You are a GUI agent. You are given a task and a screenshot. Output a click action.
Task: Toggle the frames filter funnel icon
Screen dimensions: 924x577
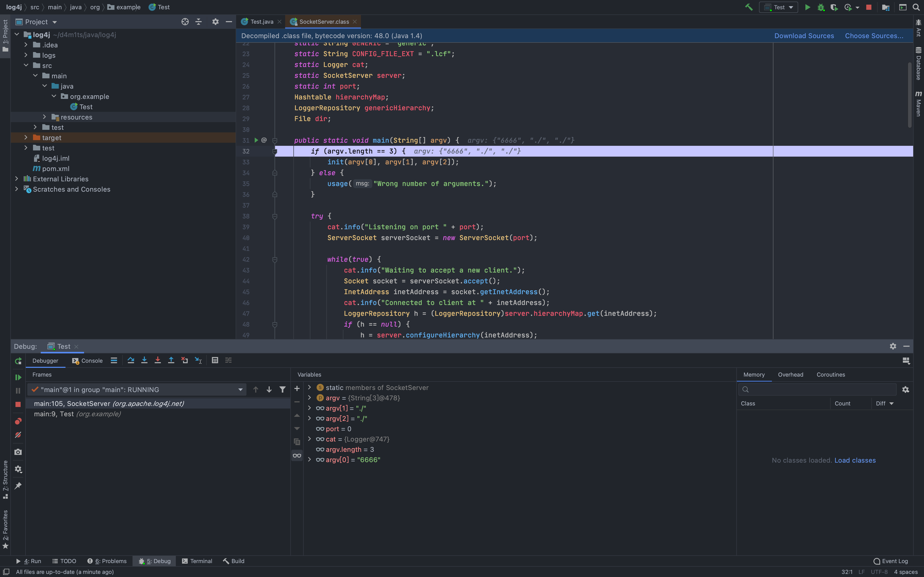pyautogui.click(x=282, y=390)
